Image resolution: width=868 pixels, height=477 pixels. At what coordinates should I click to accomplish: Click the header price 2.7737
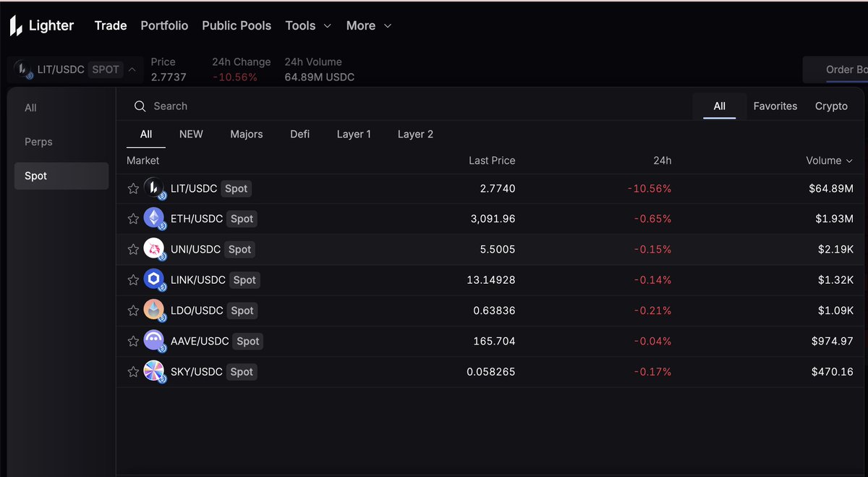[x=169, y=77]
